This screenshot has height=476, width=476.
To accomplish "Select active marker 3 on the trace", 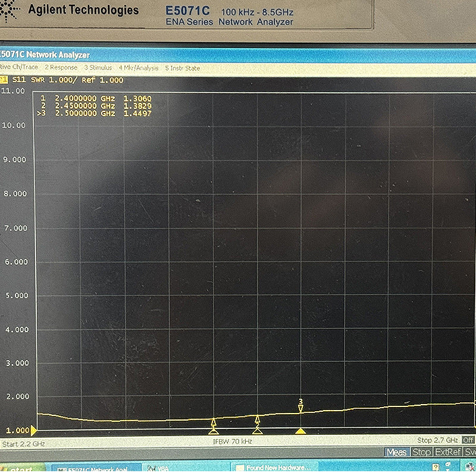I will coord(300,406).
